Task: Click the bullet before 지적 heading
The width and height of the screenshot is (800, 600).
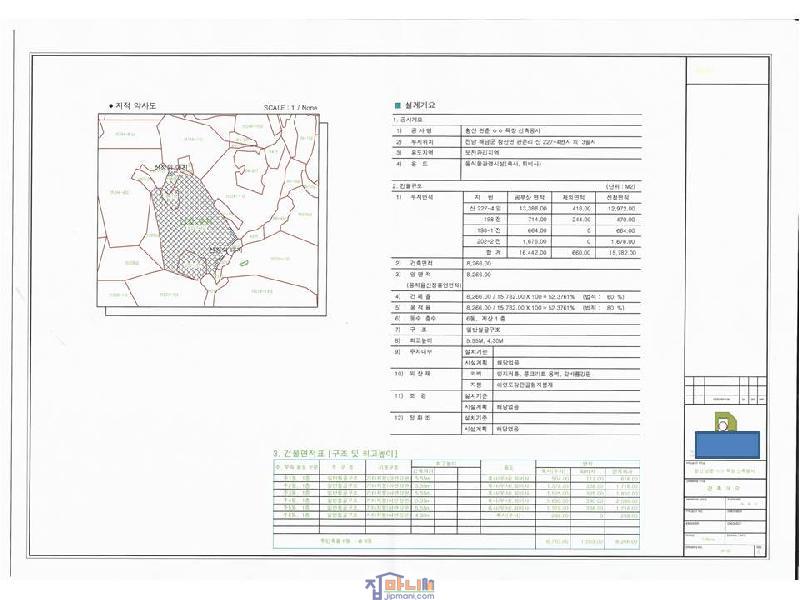Action: 110,106
